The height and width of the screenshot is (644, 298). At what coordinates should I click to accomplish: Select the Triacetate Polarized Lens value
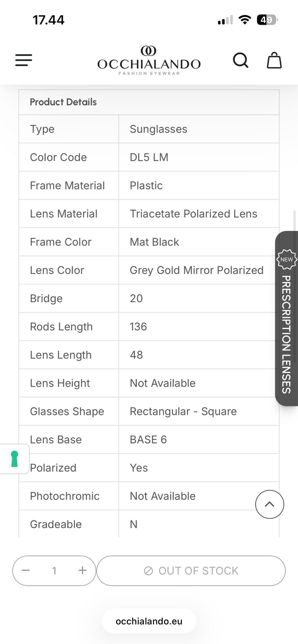pos(193,214)
